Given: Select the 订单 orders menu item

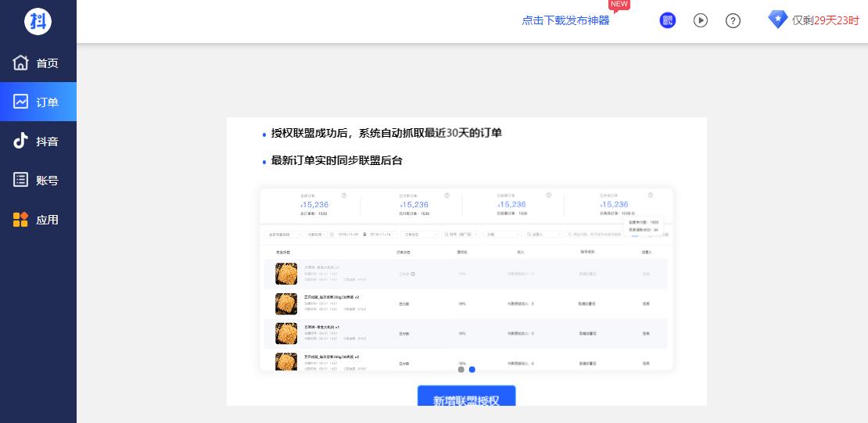Looking at the screenshot, I should 38,102.
